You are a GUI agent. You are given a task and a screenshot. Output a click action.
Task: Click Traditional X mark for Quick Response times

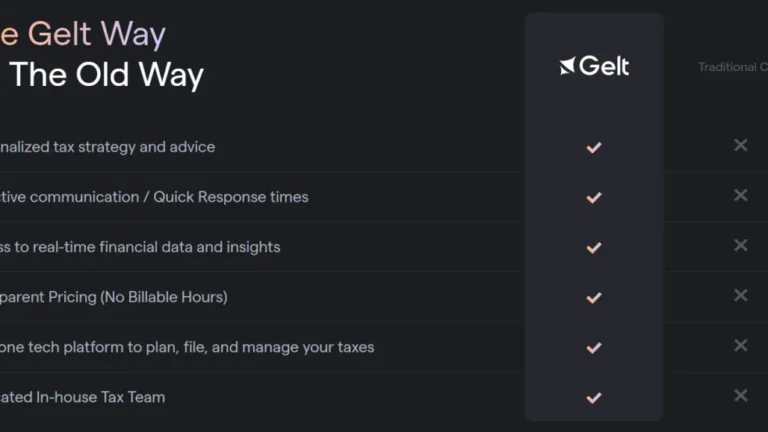pos(740,195)
